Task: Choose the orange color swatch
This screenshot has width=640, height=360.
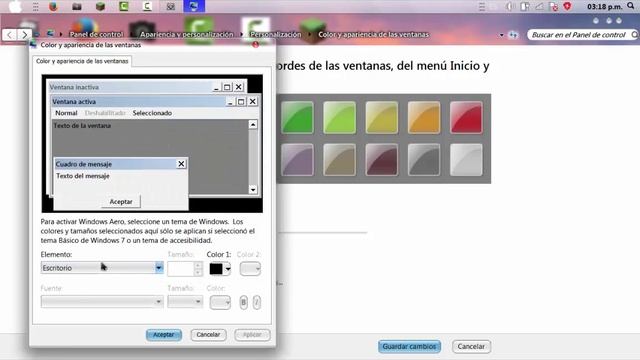Action: (424, 118)
